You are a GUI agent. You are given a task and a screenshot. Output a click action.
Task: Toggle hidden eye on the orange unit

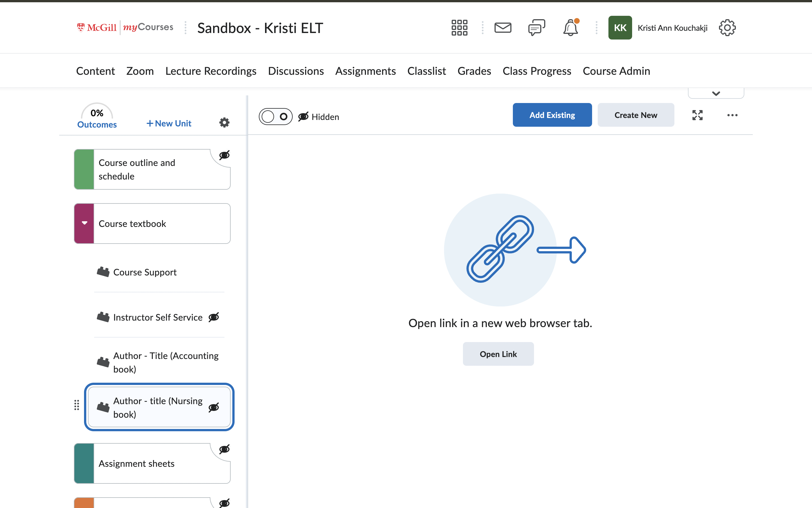[224, 503]
